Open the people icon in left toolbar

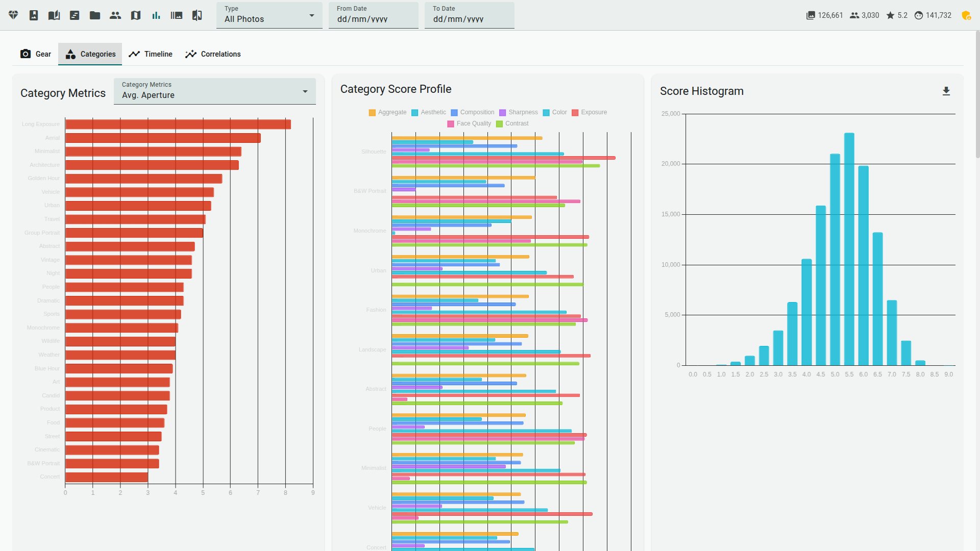click(x=115, y=15)
